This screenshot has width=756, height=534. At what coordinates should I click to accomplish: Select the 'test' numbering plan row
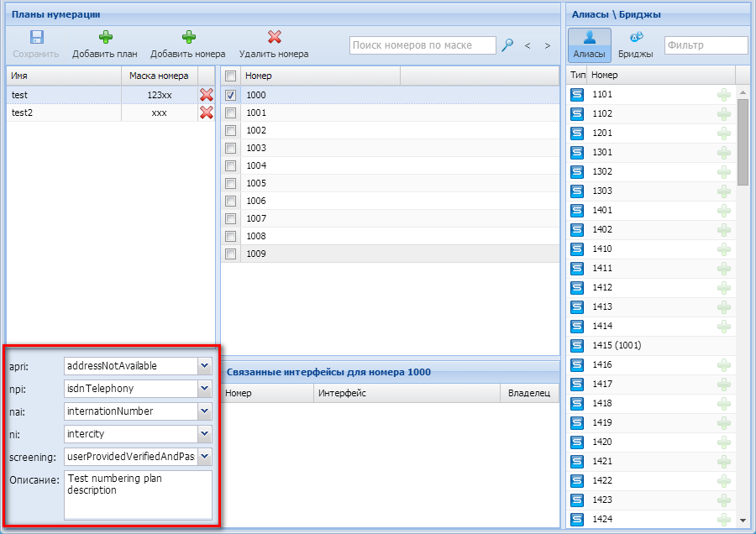coord(111,95)
